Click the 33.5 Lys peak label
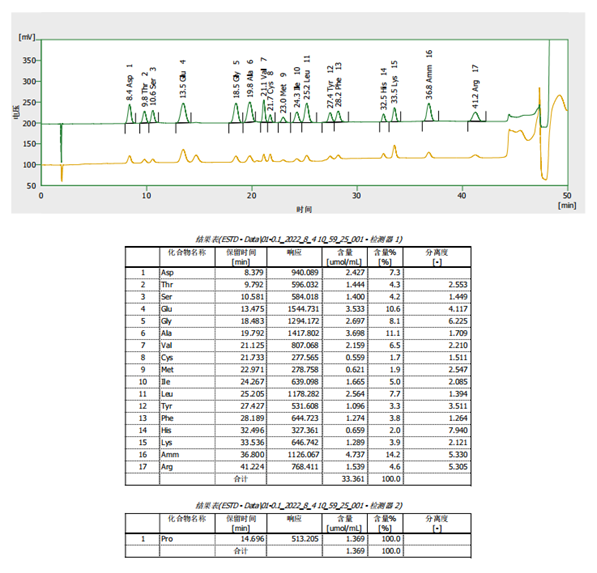Viewport: 597px width, 573px height. pos(394,82)
